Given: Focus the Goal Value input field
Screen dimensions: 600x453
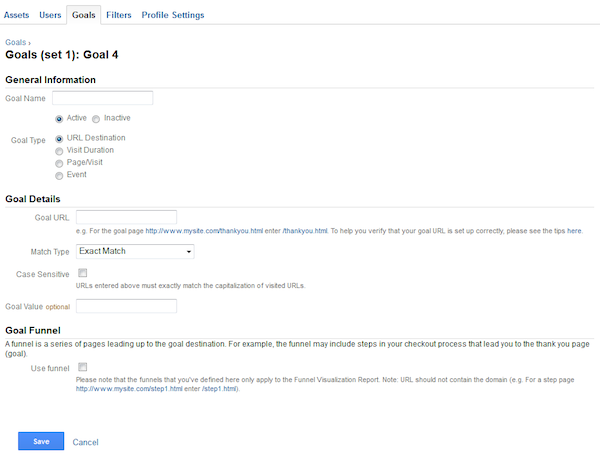Looking at the screenshot, I should [126, 306].
